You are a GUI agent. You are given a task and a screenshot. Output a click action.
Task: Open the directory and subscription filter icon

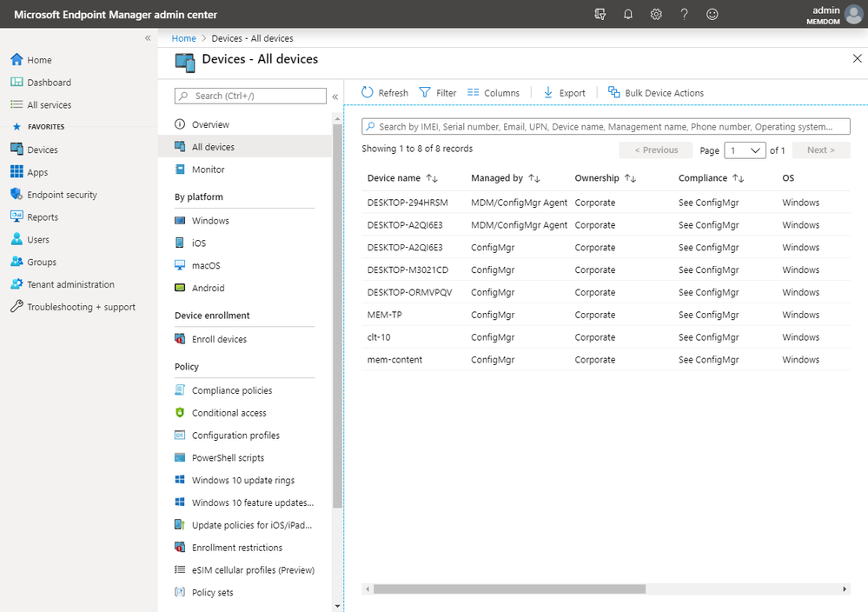coord(600,15)
